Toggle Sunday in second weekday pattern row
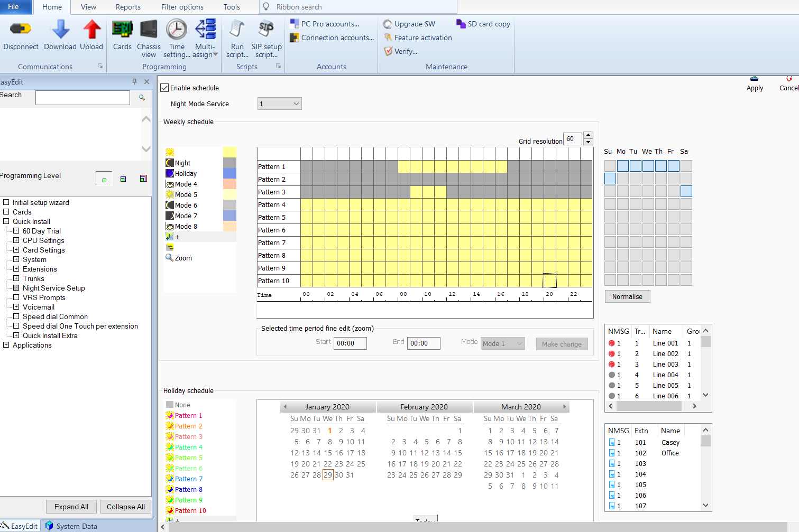799x532 pixels. tap(610, 179)
